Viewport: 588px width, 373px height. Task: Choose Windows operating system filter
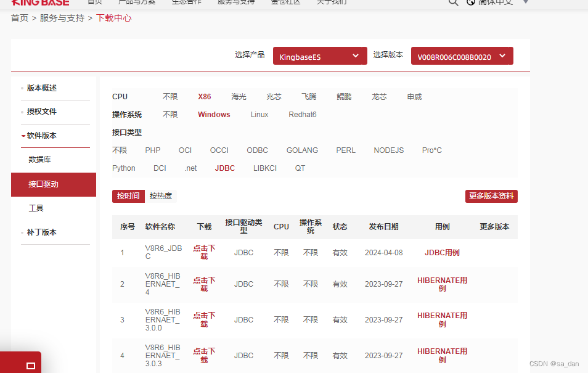coord(214,115)
